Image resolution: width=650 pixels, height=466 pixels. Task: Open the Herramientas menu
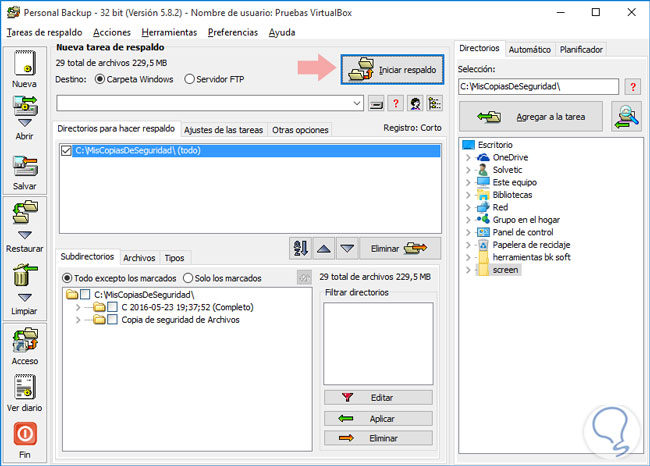(169, 32)
